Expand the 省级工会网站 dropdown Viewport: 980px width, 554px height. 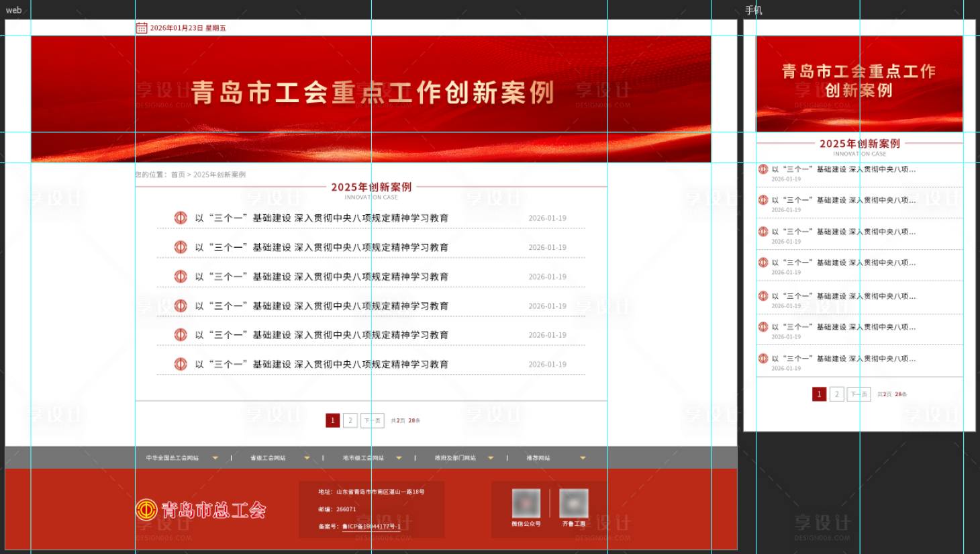[x=307, y=457]
